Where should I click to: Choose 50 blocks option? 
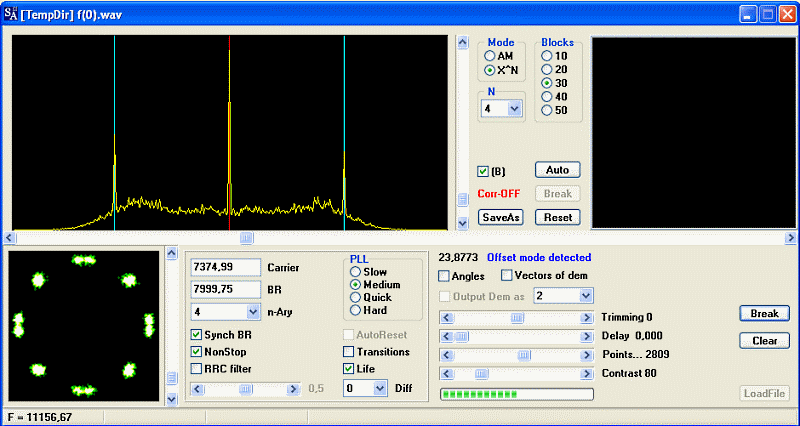tap(546, 110)
